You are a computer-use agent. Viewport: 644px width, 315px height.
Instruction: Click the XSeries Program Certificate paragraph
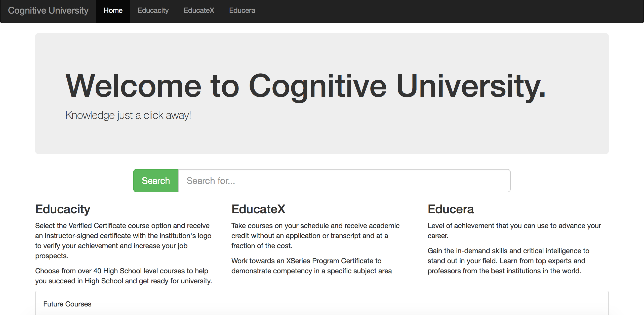[311, 266]
